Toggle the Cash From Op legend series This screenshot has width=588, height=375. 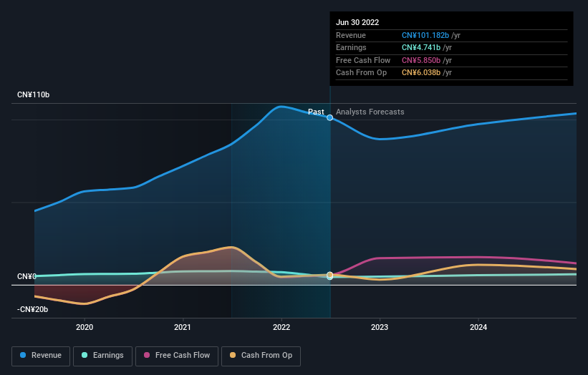click(x=261, y=356)
